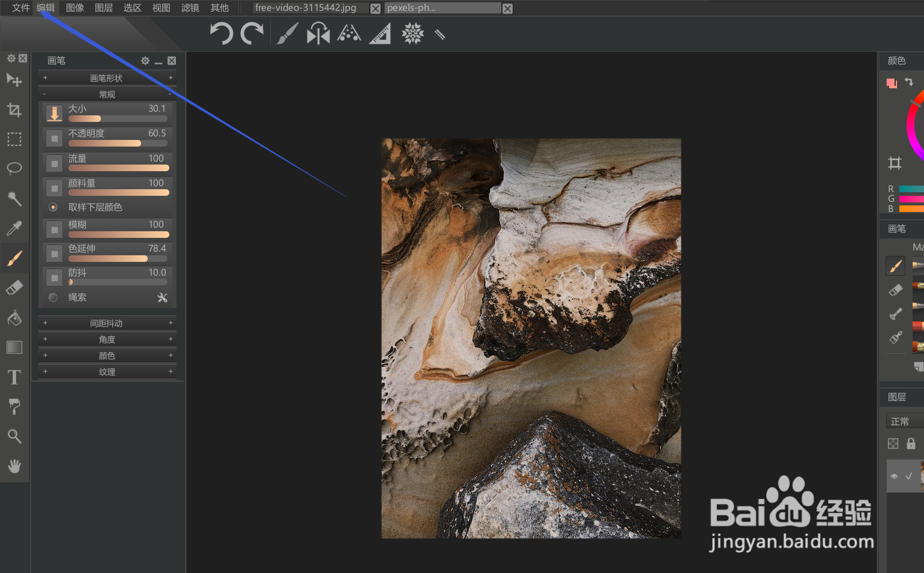Image resolution: width=924 pixels, height=573 pixels.
Task: Open the 选区 menu
Action: point(132,8)
